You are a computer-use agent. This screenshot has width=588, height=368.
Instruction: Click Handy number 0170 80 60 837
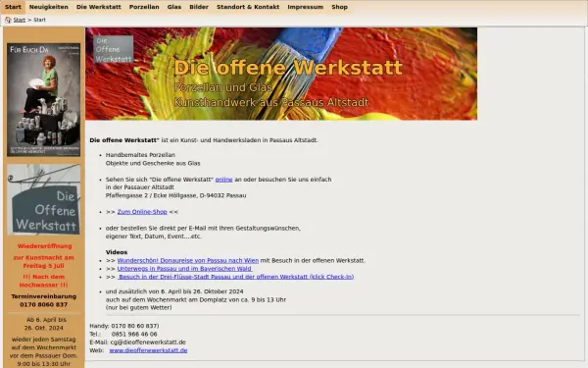point(134,326)
